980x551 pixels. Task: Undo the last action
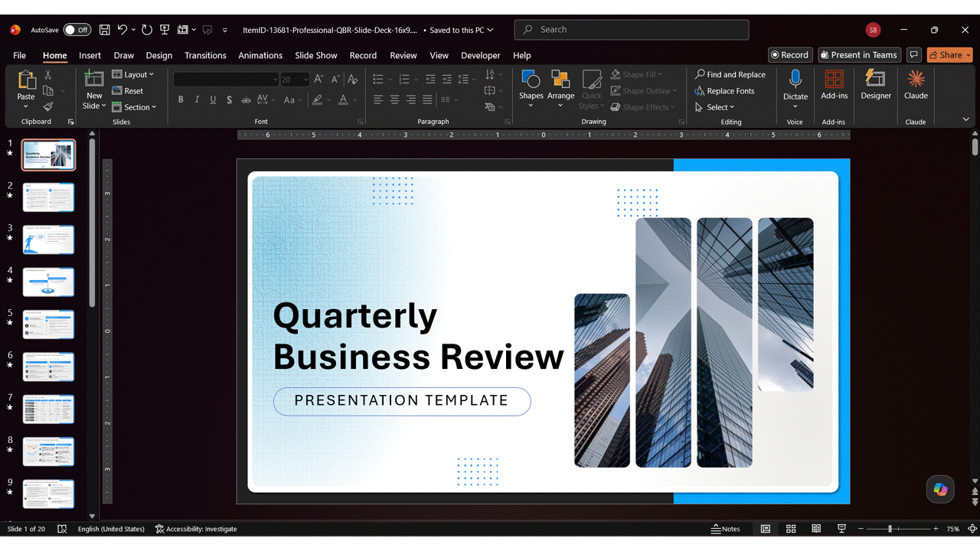(x=122, y=30)
